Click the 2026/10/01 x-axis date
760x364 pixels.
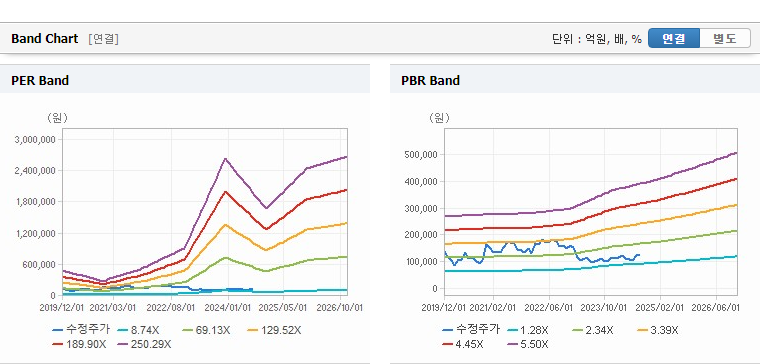[340, 307]
